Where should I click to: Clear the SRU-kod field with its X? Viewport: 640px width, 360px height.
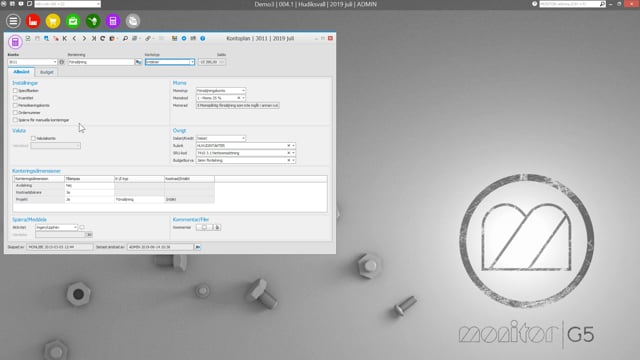point(289,153)
